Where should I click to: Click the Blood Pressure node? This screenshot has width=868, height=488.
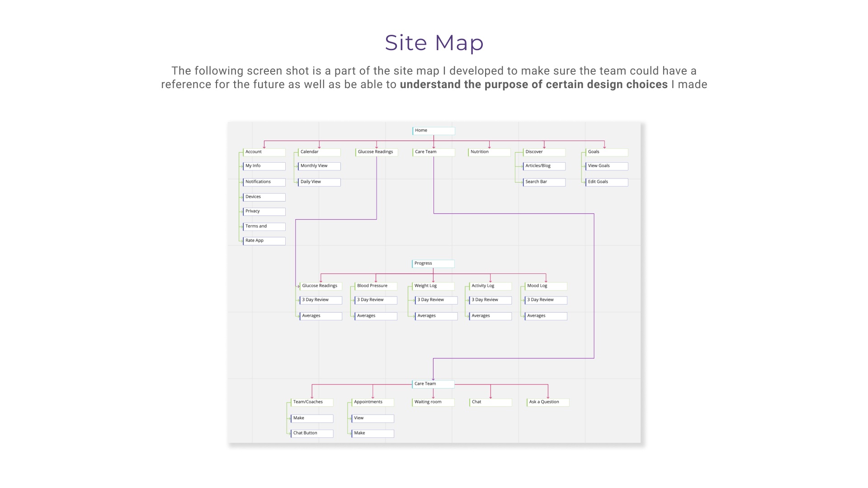(x=376, y=286)
